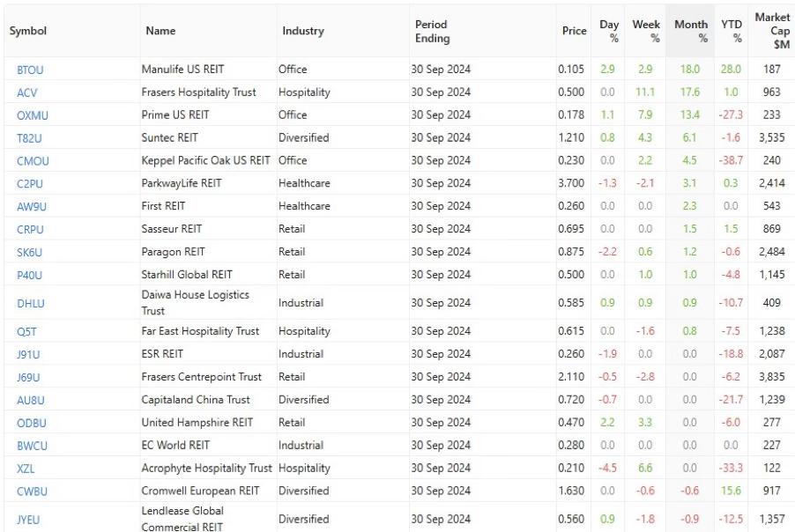Open the XZL ticker link
This screenshot has height=532, width=795.
point(26,469)
